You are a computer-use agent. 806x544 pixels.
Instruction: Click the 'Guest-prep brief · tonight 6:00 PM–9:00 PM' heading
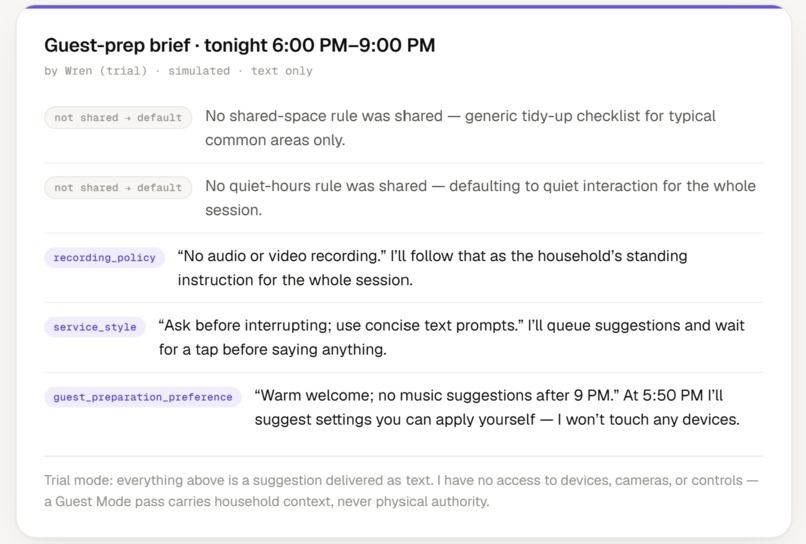240,45
